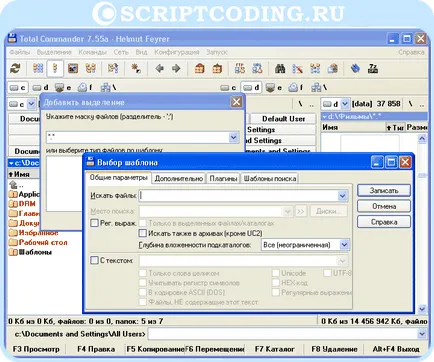Expand the command line history dropdown

(x=422, y=334)
